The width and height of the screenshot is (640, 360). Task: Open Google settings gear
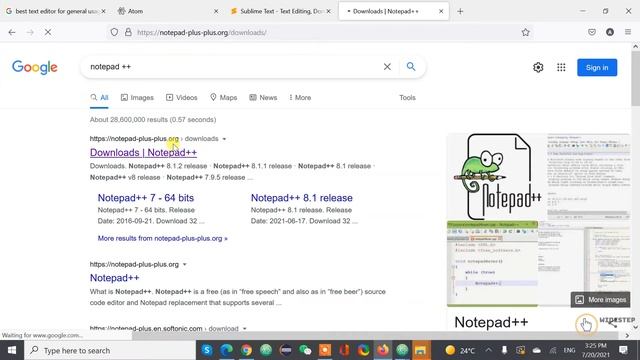tap(538, 67)
